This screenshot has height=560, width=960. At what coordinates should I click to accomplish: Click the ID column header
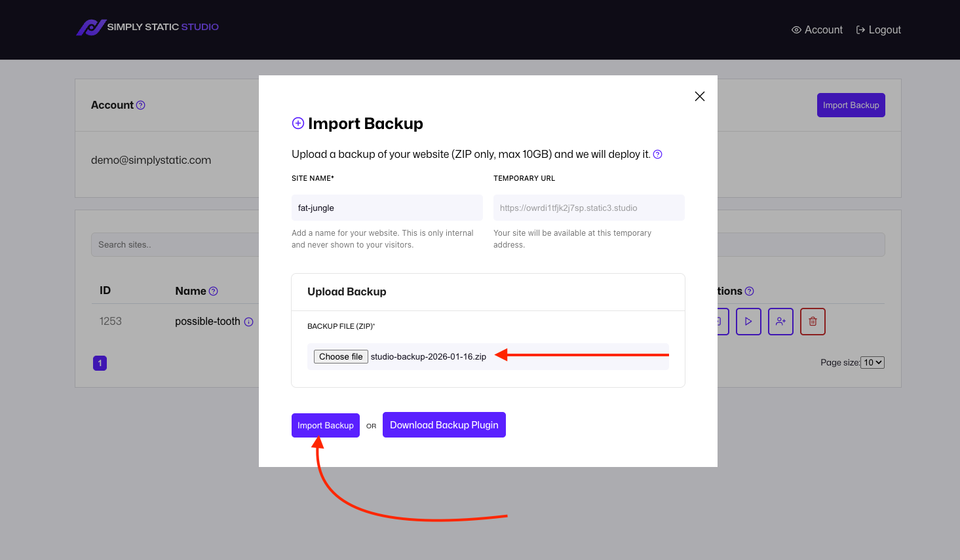[105, 290]
